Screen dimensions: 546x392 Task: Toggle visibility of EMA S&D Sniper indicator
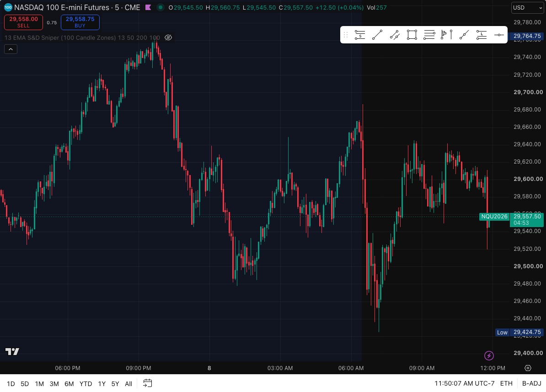coord(168,37)
